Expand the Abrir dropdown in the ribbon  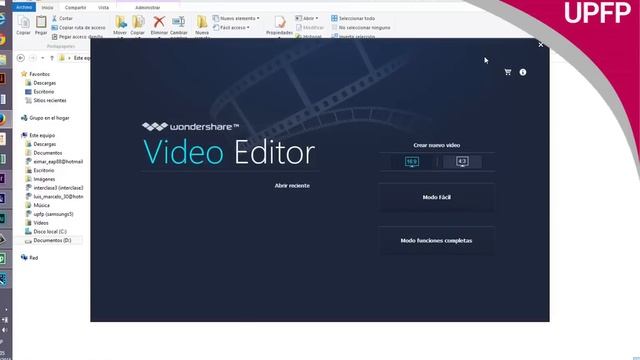click(307, 18)
